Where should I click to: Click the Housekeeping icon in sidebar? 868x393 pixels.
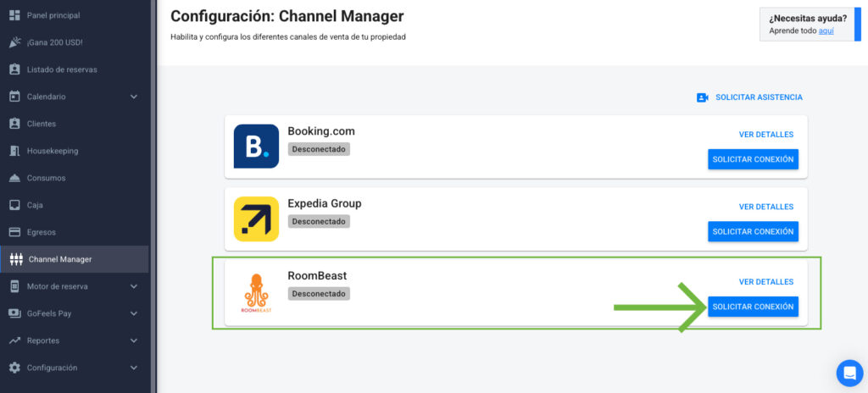15,151
